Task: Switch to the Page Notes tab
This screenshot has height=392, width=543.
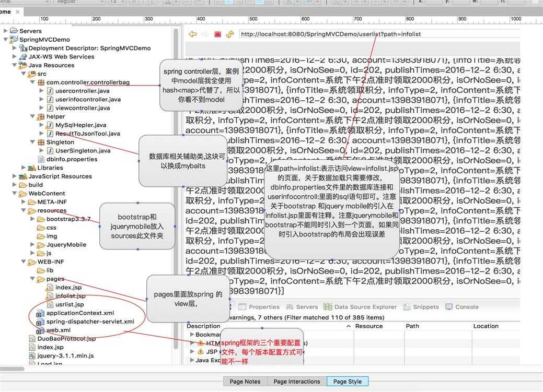Action: [x=245, y=381]
